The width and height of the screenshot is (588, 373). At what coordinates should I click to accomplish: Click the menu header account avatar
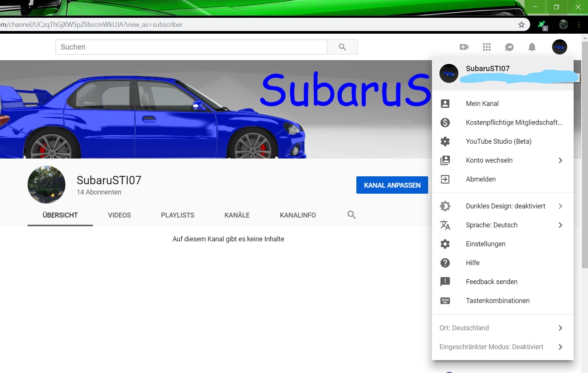[449, 73]
